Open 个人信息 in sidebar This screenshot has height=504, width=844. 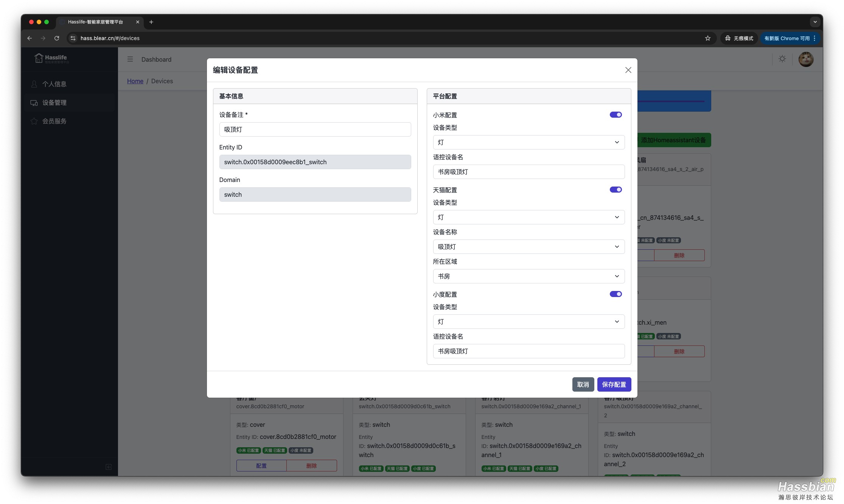coord(69,84)
